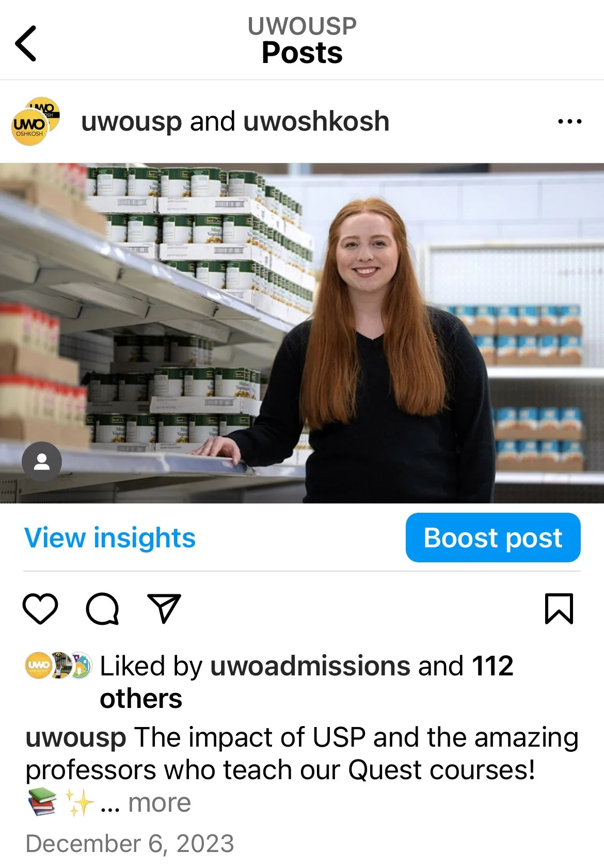Tap the back arrow icon

click(x=26, y=43)
